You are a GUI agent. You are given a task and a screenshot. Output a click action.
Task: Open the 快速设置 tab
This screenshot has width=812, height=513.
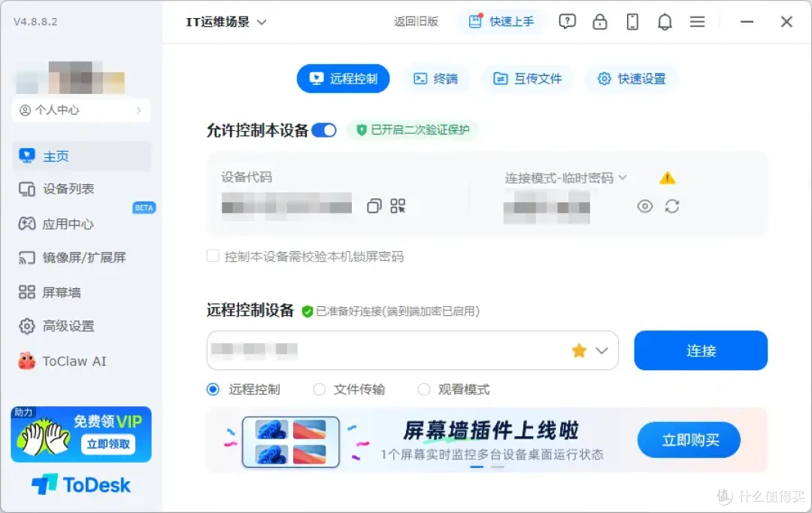click(x=632, y=79)
